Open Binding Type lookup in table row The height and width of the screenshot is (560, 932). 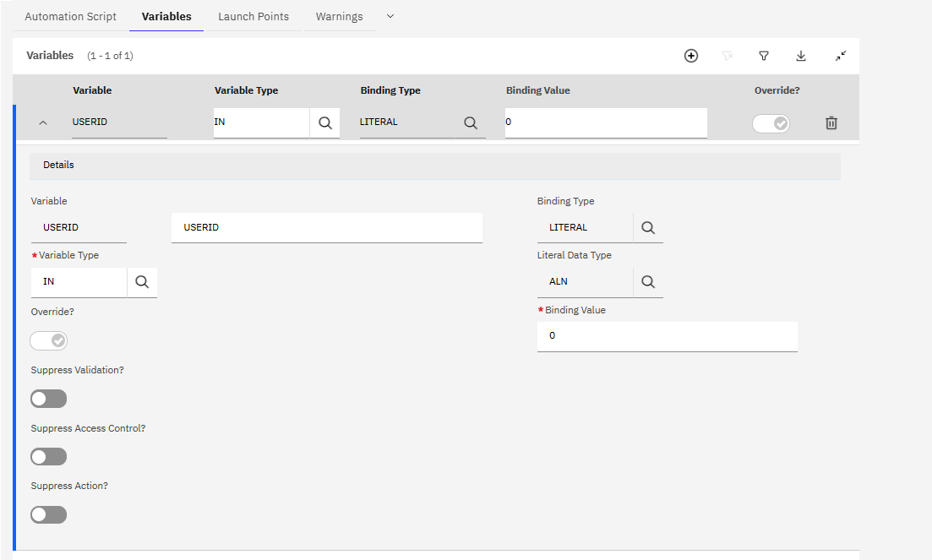click(x=471, y=122)
